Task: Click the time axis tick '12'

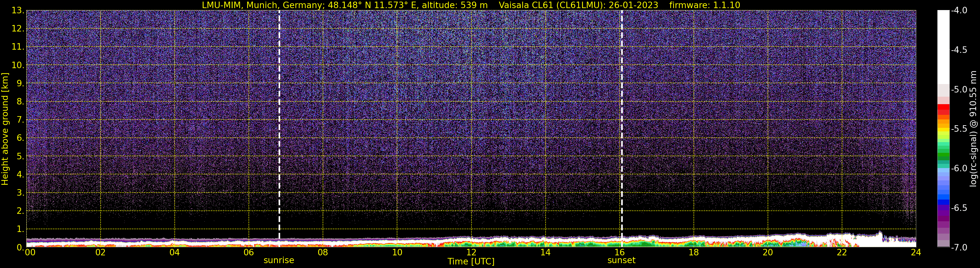Action: (471, 252)
